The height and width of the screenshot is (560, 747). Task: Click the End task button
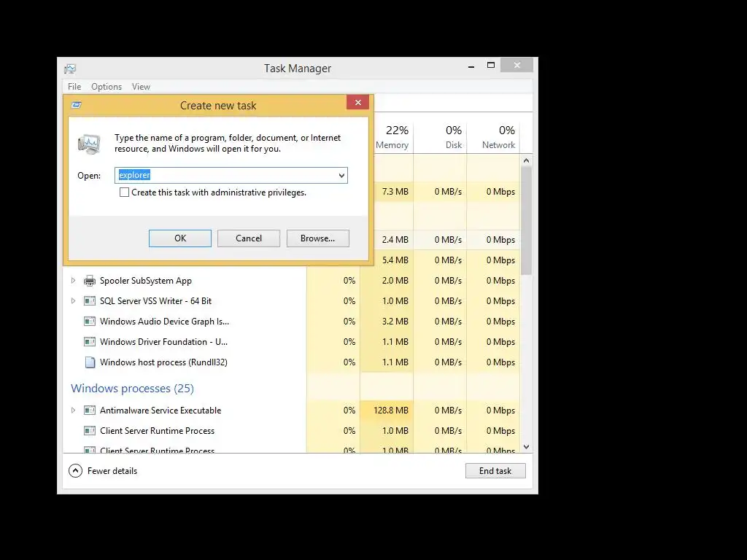pos(495,471)
